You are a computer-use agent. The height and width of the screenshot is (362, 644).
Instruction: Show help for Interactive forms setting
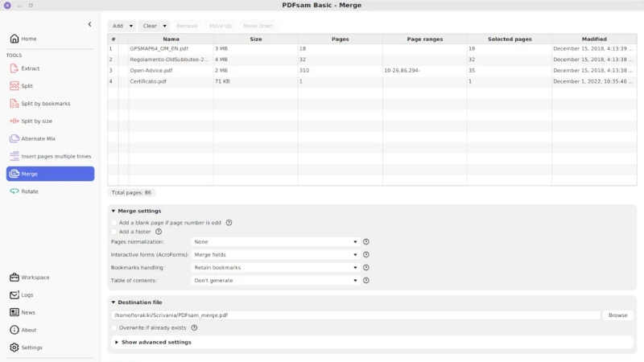click(x=366, y=254)
